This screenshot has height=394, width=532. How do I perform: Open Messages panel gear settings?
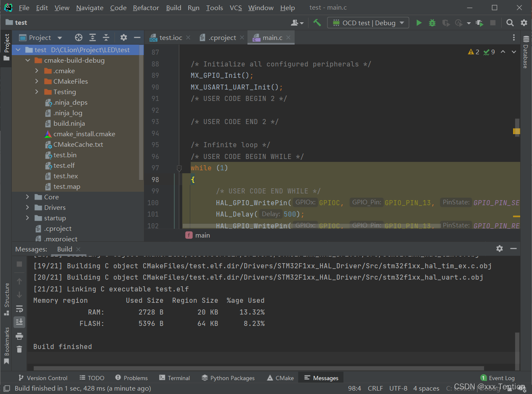point(500,249)
